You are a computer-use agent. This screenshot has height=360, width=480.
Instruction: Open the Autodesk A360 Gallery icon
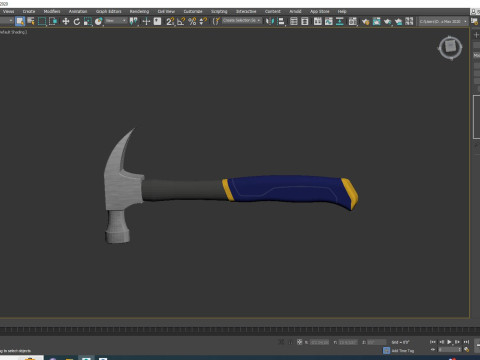pyautogui.click(x=409, y=21)
